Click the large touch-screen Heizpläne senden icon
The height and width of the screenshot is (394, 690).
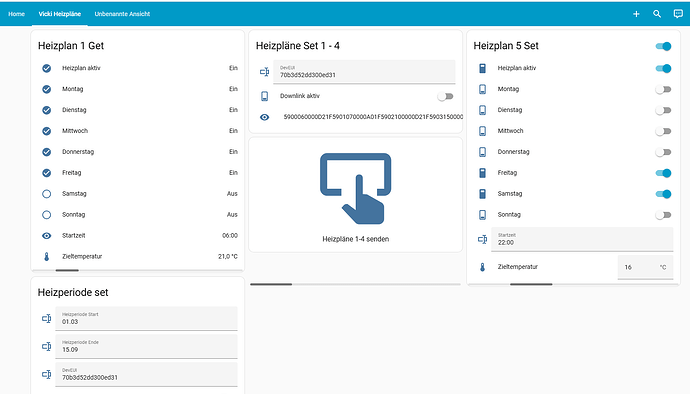356,188
